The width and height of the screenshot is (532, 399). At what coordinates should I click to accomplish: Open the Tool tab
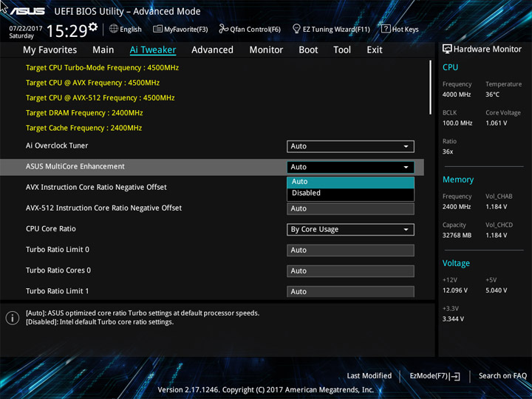click(342, 50)
